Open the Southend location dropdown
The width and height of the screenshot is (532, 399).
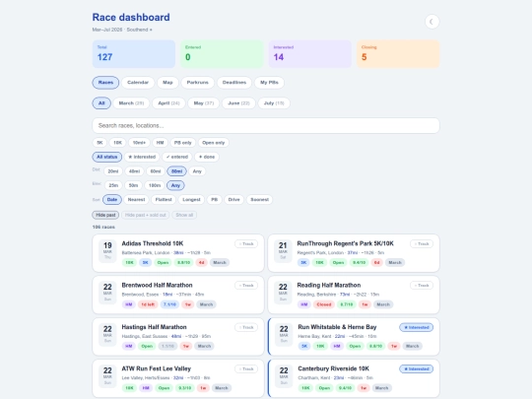[x=140, y=30]
